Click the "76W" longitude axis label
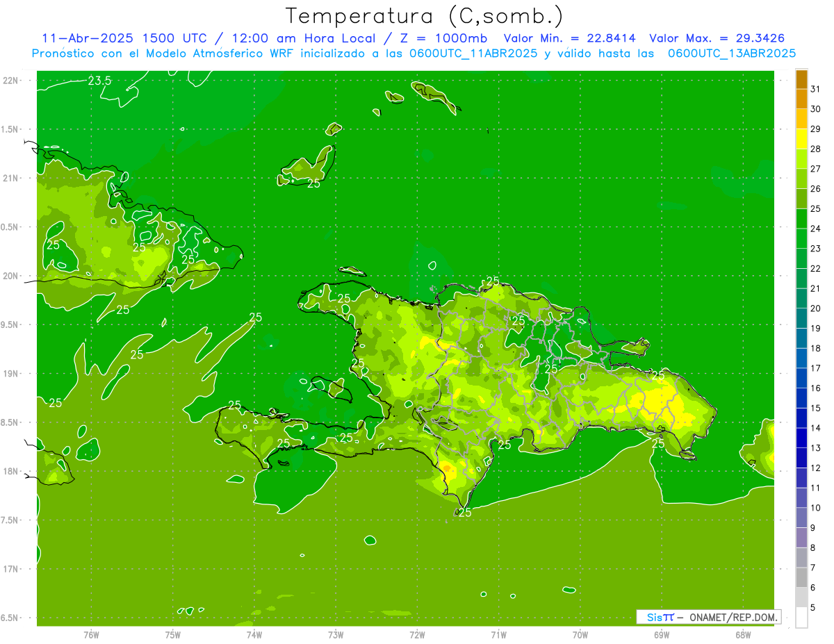Viewport: 834px width, 644px height. click(91, 634)
